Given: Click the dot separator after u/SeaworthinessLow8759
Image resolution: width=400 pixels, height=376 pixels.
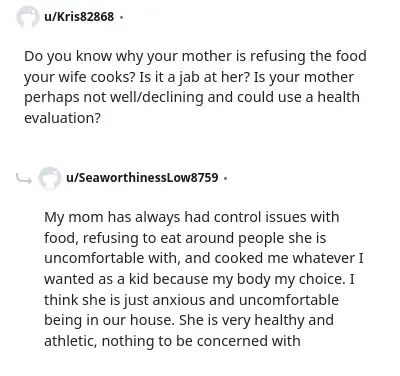Looking at the screenshot, I should (x=226, y=178).
